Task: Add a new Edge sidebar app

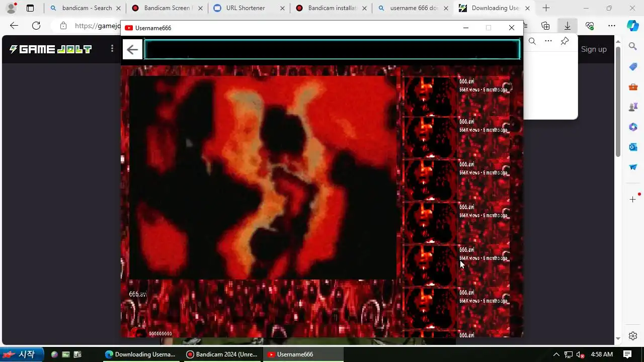Action: click(633, 200)
